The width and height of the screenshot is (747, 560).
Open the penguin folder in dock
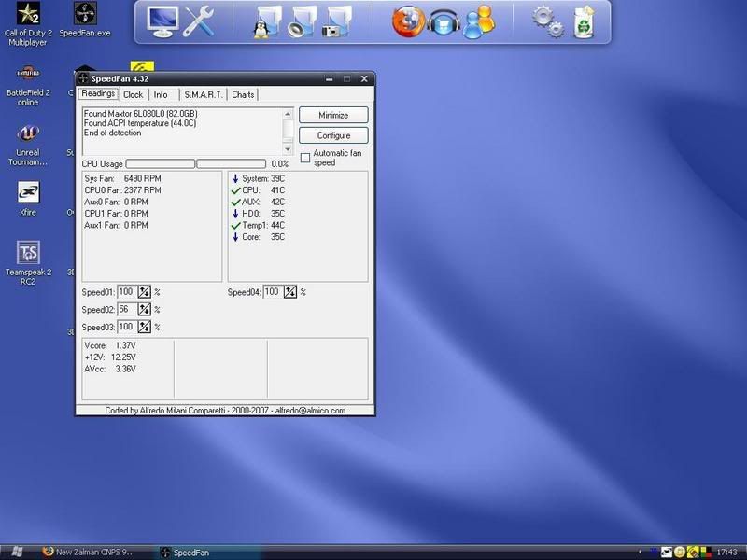point(263,21)
